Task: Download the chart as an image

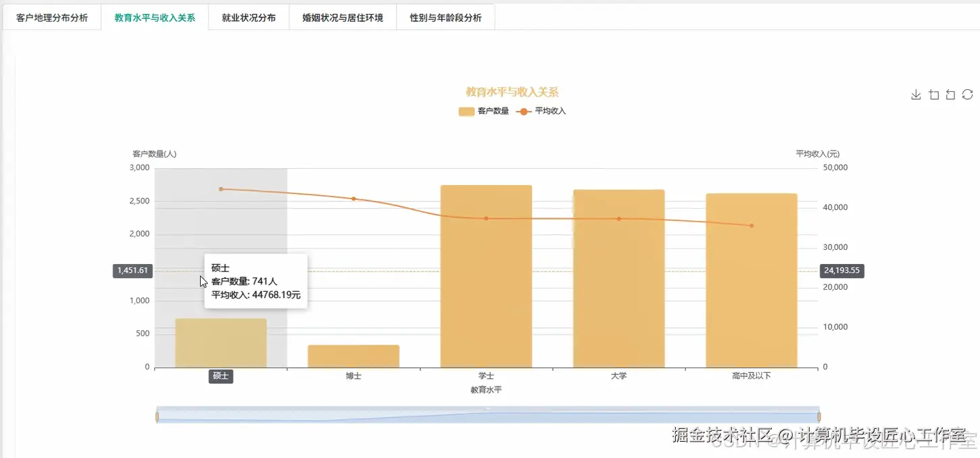Action: click(x=916, y=95)
